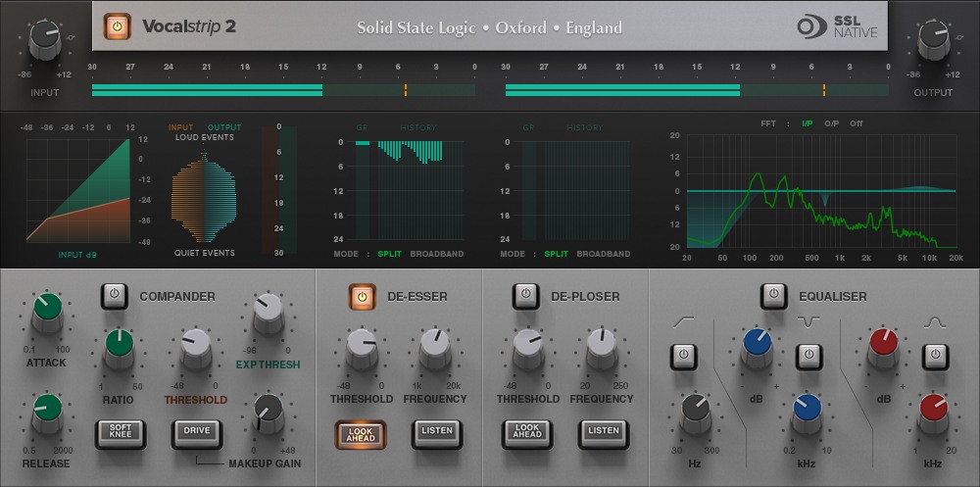Toggle the main Vocalstrip 2 power button

click(x=117, y=25)
